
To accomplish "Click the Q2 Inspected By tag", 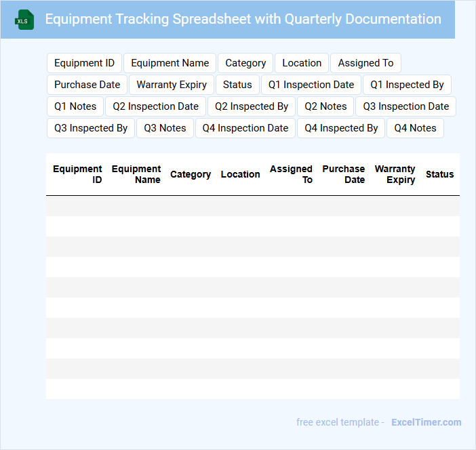I will pos(252,106).
